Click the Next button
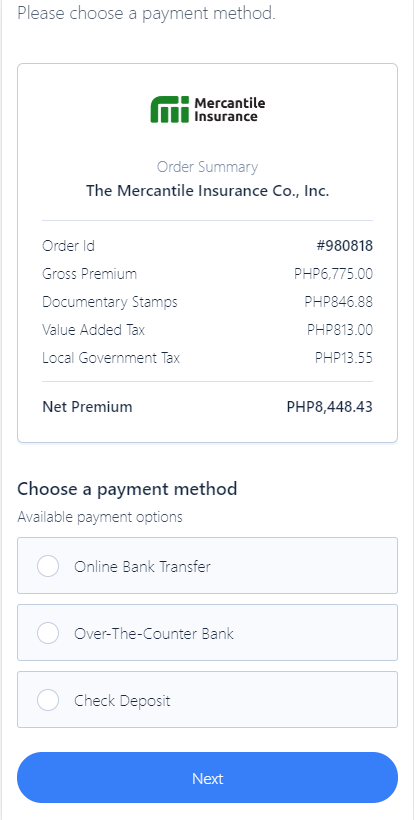414x820 pixels. click(x=208, y=778)
